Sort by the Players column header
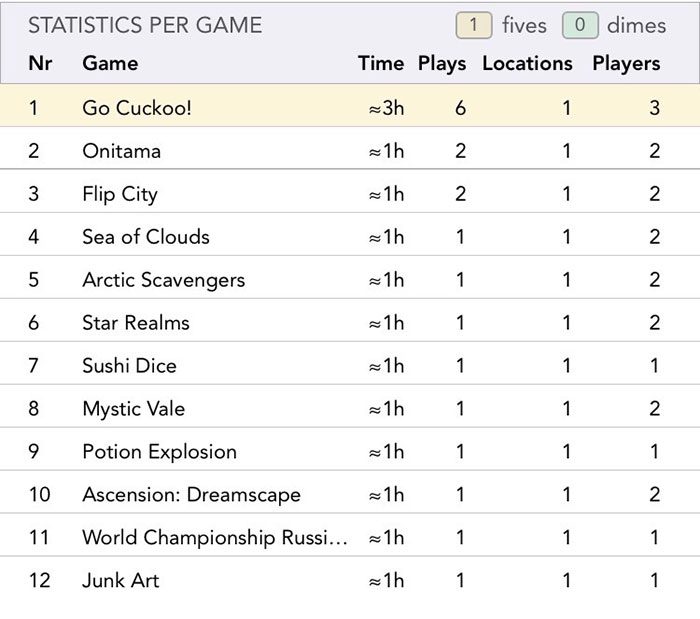 point(626,63)
